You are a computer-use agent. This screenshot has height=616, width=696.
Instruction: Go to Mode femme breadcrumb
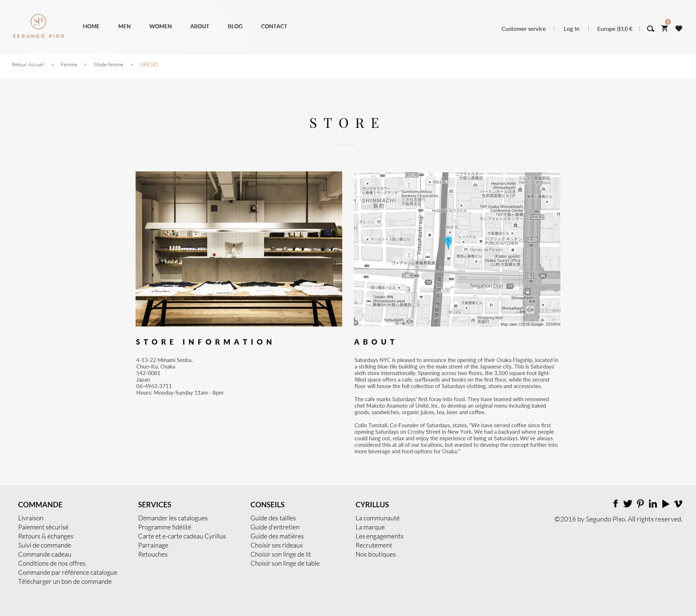(108, 64)
